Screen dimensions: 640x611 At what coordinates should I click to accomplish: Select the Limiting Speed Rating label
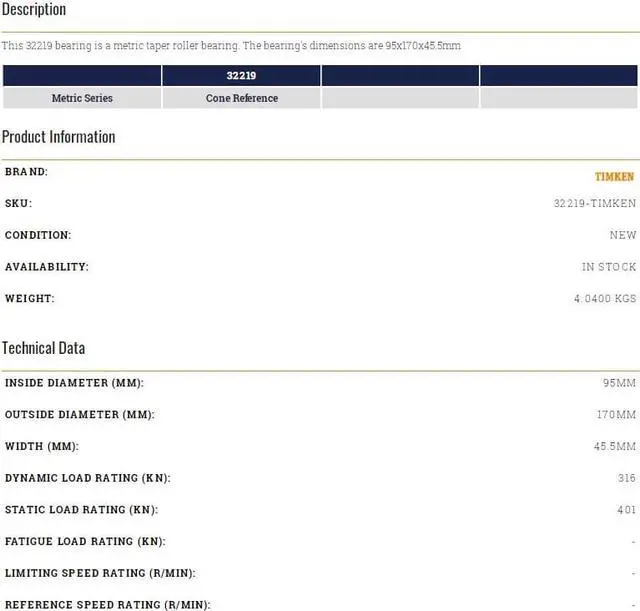tap(100, 573)
